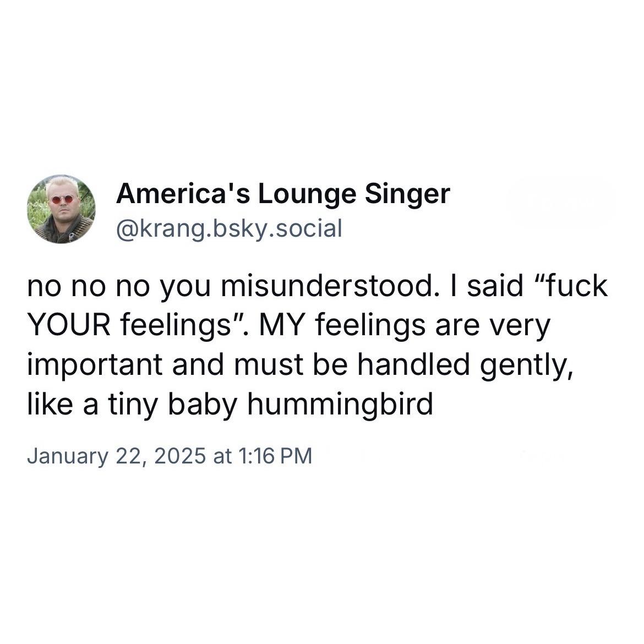
Task: Click the "1:16 PM" time text
Action: click(275, 456)
